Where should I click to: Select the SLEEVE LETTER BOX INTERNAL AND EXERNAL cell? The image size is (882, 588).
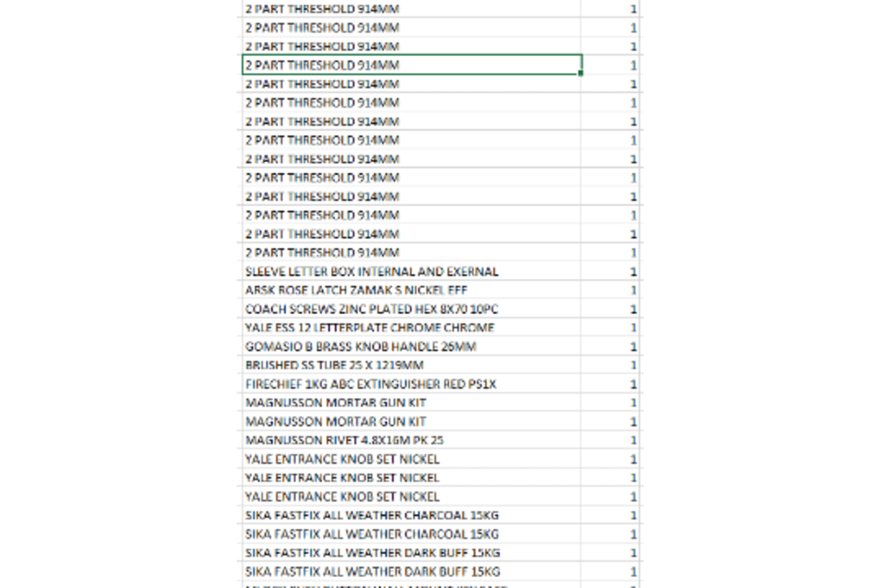click(411, 271)
